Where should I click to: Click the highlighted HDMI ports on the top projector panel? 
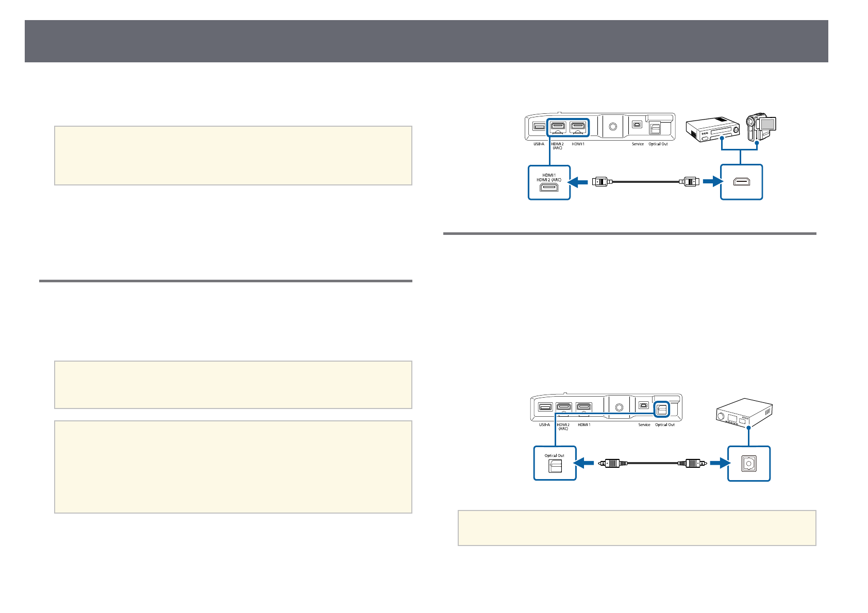tap(568, 126)
